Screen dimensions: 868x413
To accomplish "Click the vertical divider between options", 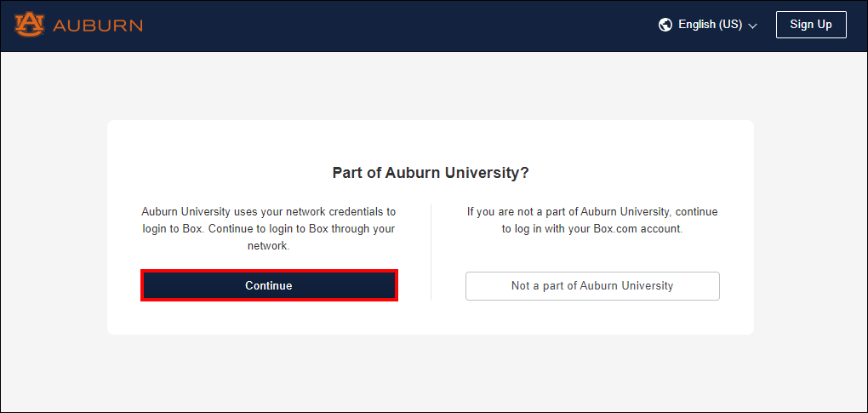I will click(431, 252).
